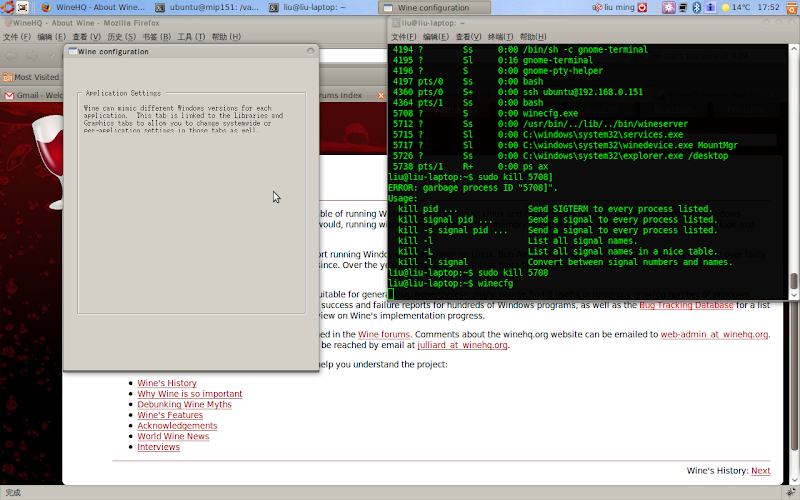Click the 17:52 clock in the top panel

[x=768, y=7]
